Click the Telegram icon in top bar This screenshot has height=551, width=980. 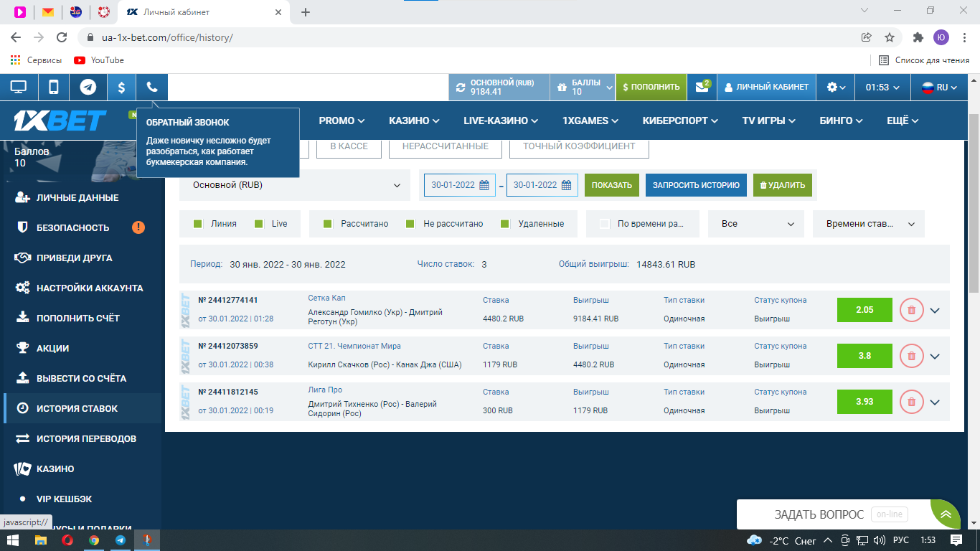(88, 88)
